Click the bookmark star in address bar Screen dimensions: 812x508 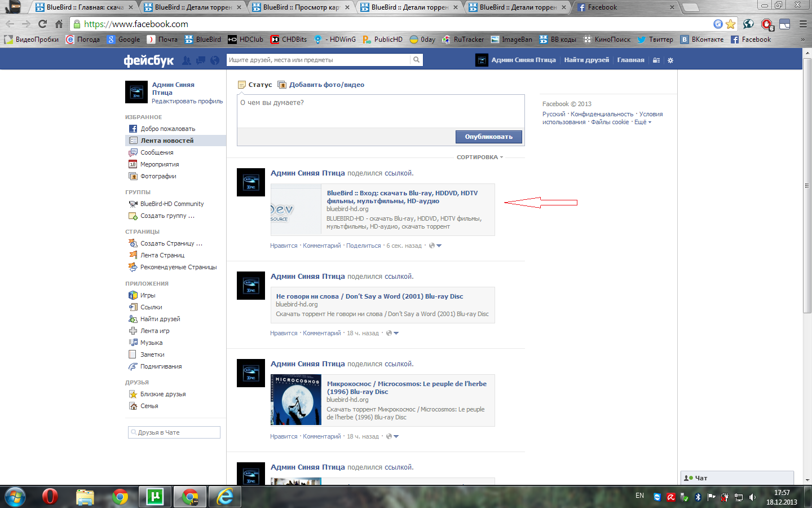click(731, 24)
